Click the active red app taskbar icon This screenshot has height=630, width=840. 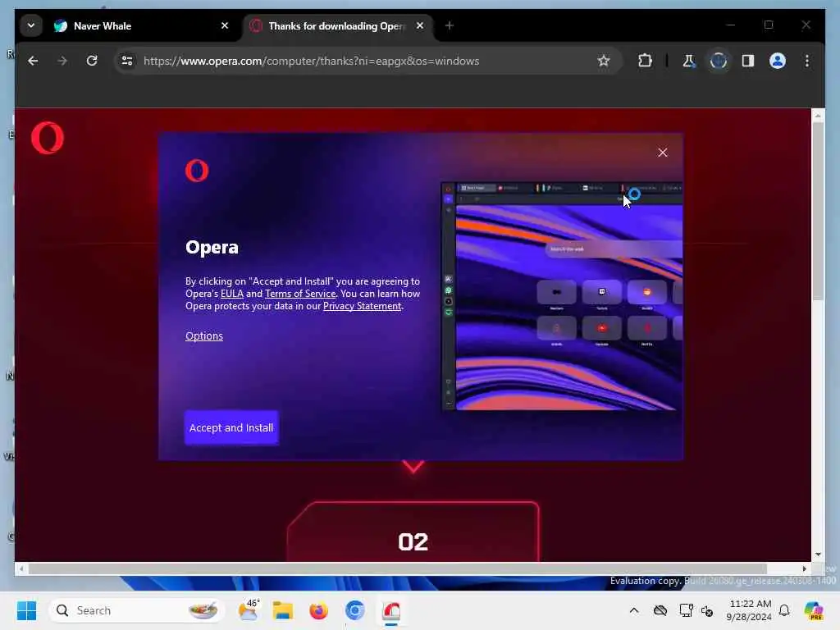point(391,610)
